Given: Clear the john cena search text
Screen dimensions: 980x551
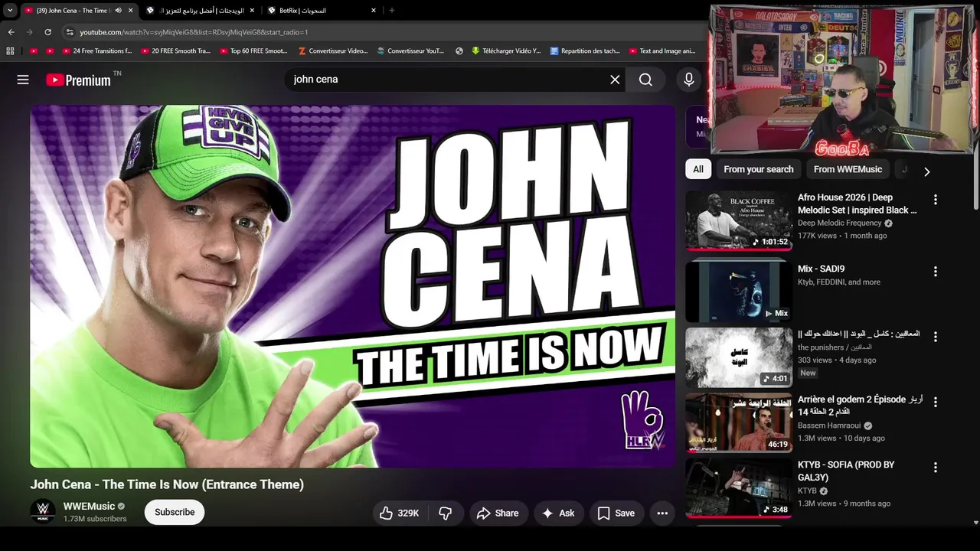Looking at the screenshot, I should pyautogui.click(x=615, y=80).
